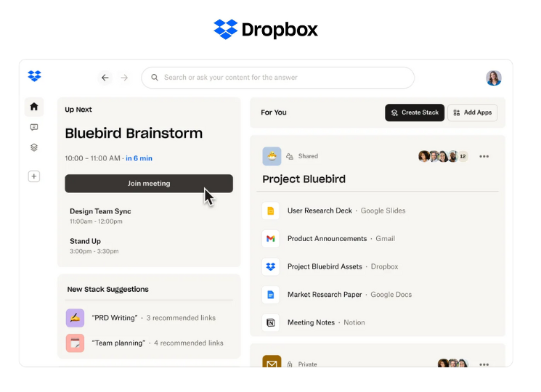Open the Project Bluebird stack title
The image size is (541, 392).
[x=304, y=179]
